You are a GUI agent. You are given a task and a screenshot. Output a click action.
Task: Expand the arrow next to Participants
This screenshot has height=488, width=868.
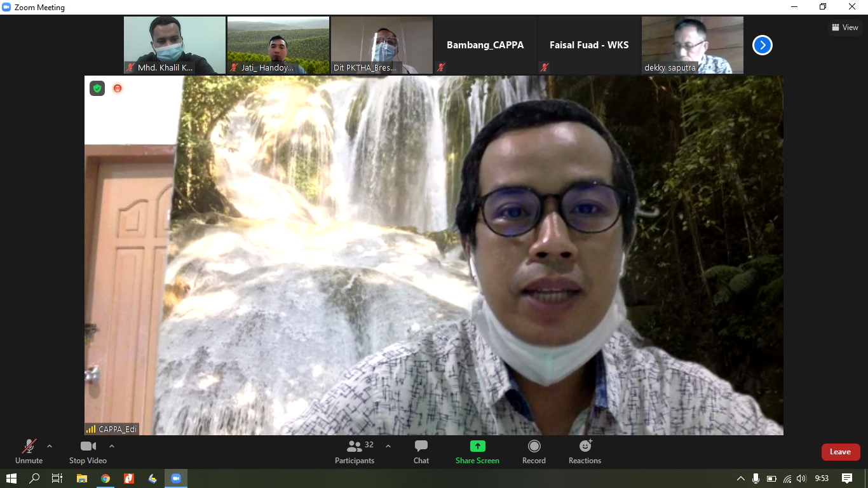[388, 446]
